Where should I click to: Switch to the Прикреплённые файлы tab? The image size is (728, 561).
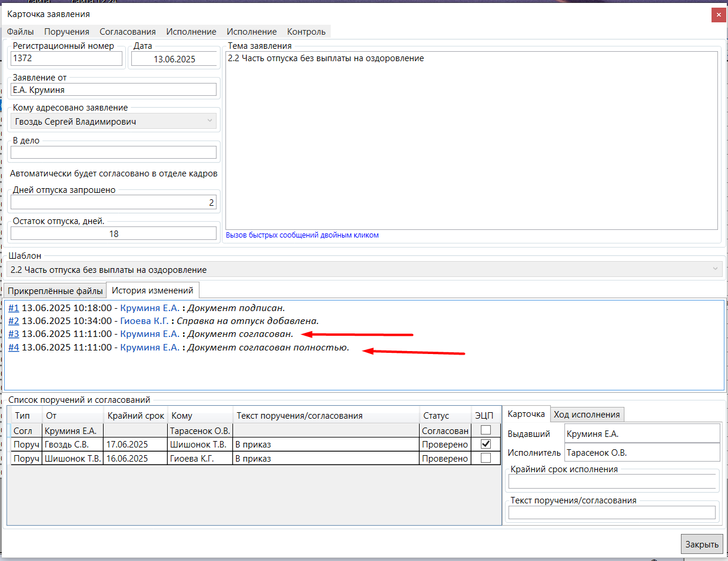[x=55, y=291]
